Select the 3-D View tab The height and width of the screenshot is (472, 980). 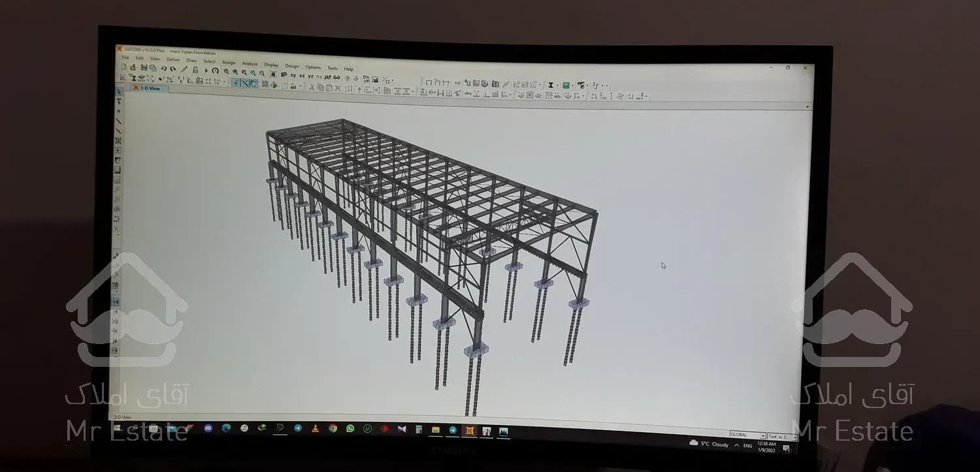150,88
